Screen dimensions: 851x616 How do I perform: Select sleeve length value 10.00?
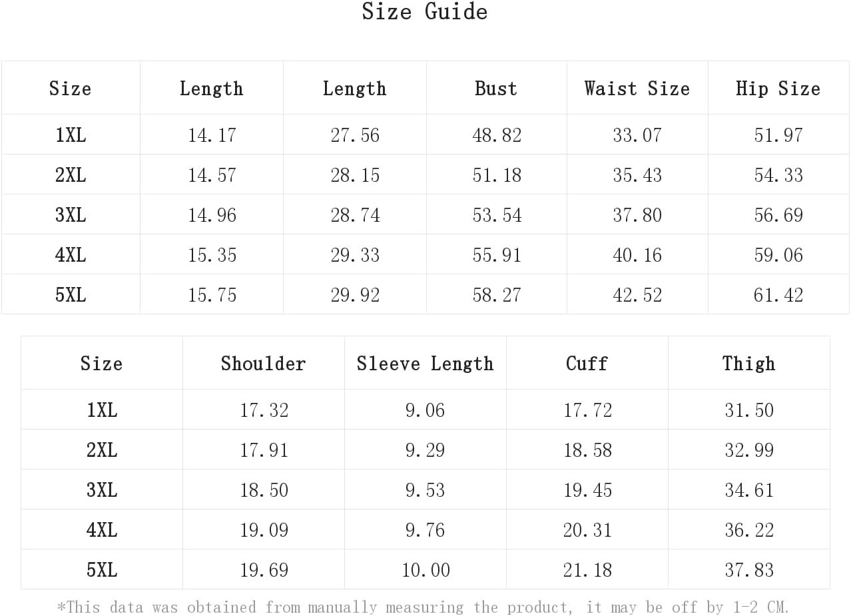[x=425, y=570]
